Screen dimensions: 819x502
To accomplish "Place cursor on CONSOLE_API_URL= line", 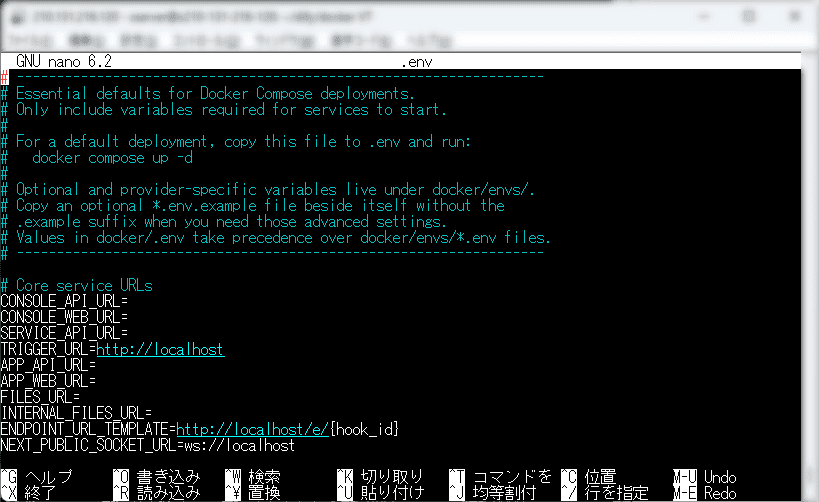I will [64, 301].
